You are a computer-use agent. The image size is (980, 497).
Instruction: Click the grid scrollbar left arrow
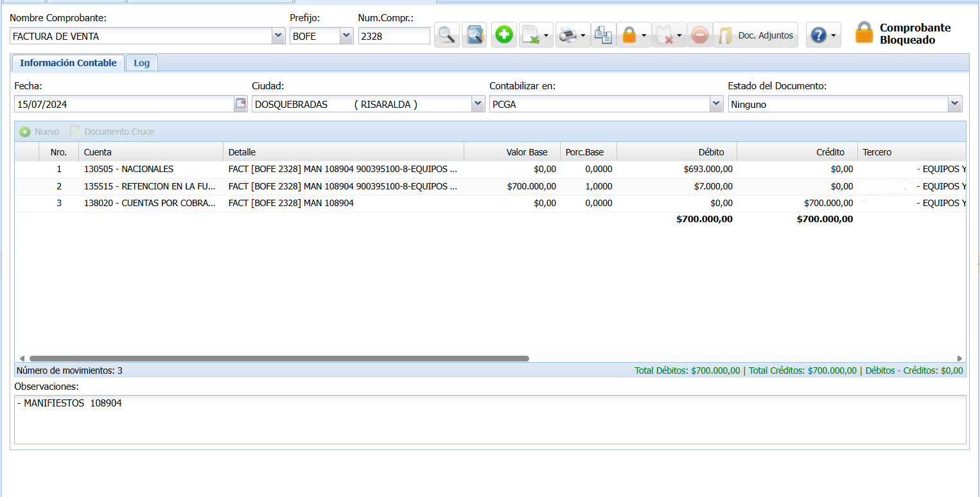[22, 358]
